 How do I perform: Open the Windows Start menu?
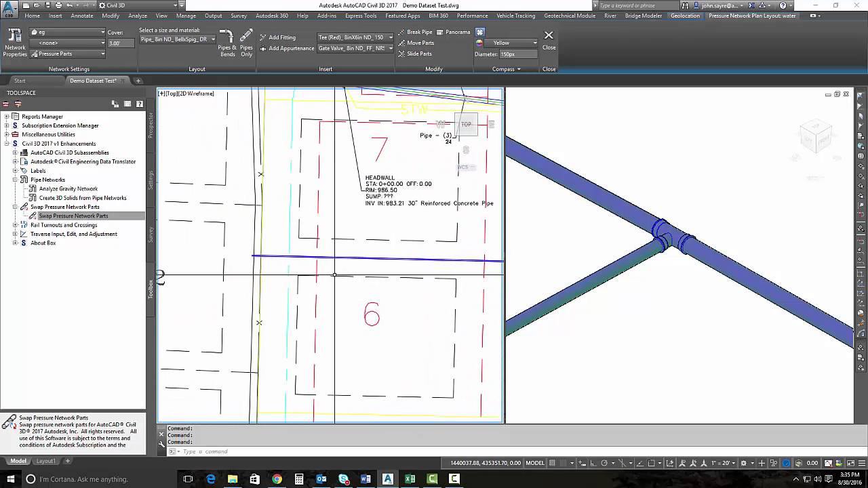(x=10, y=479)
